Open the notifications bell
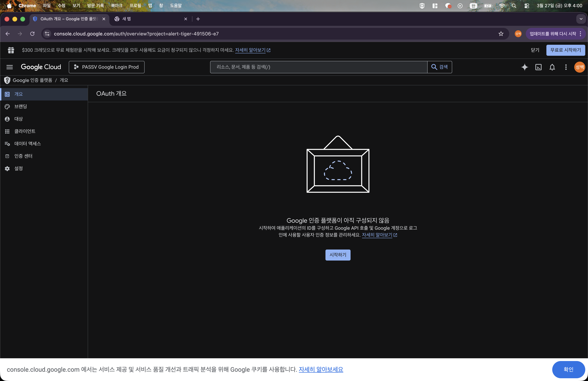This screenshot has height=381, width=588. point(552,67)
